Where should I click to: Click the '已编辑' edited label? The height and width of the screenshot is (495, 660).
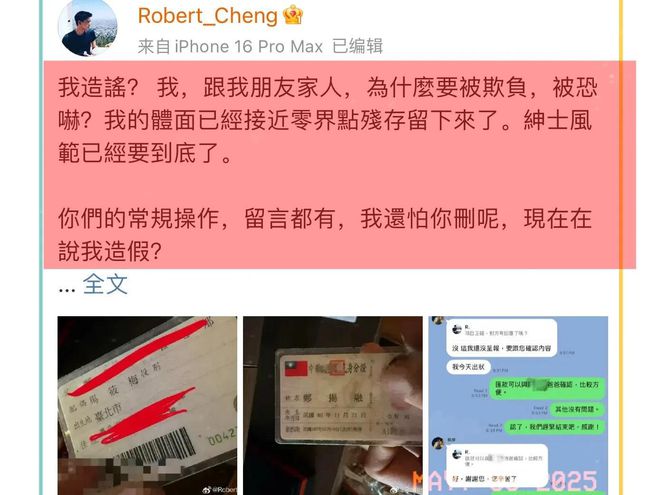(x=357, y=46)
